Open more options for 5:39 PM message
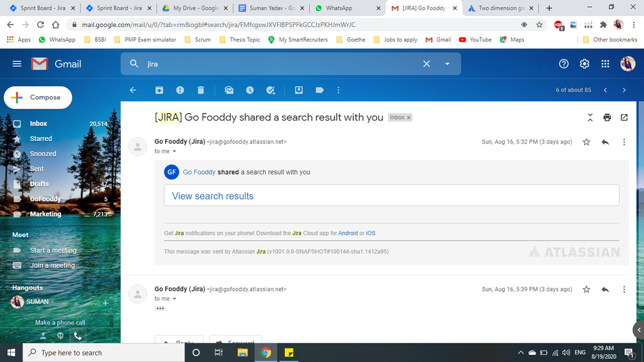This screenshot has height=362, width=644. (624, 289)
